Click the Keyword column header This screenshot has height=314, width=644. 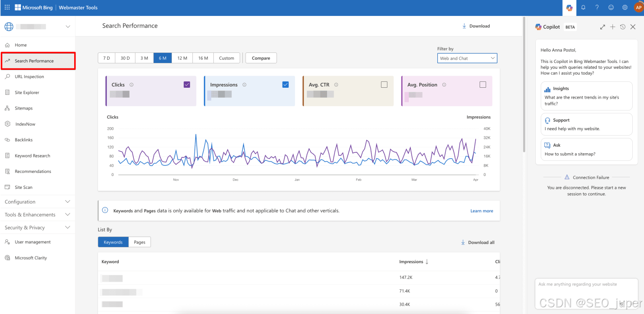pyautogui.click(x=110, y=262)
